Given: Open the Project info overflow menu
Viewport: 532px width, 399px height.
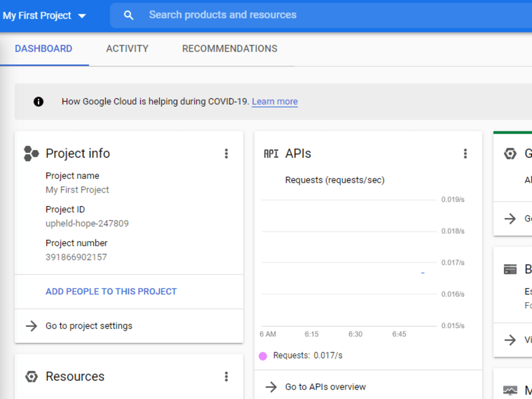Looking at the screenshot, I should point(226,153).
